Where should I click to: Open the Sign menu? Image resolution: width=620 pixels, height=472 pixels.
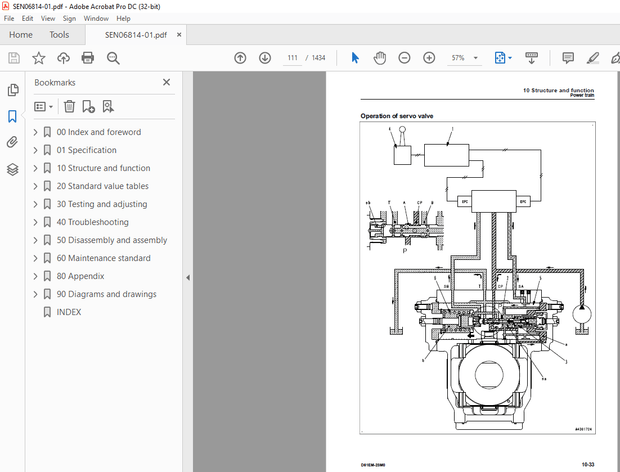[x=69, y=19]
